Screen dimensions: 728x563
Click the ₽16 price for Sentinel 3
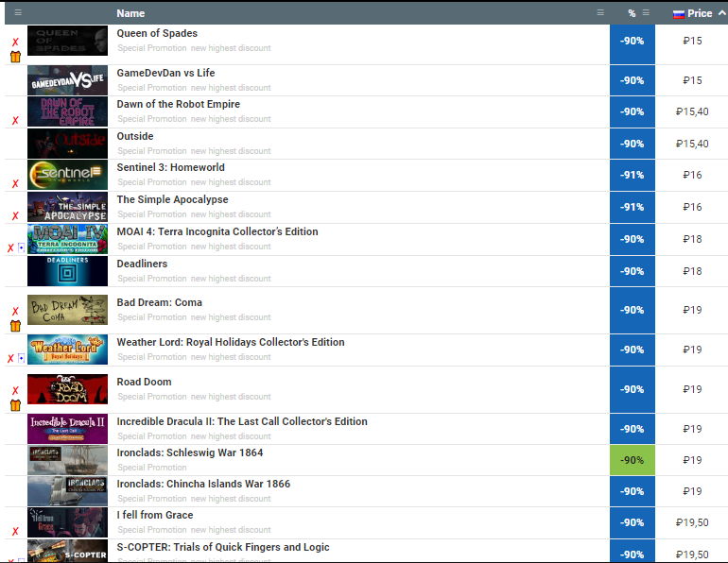[692, 175]
